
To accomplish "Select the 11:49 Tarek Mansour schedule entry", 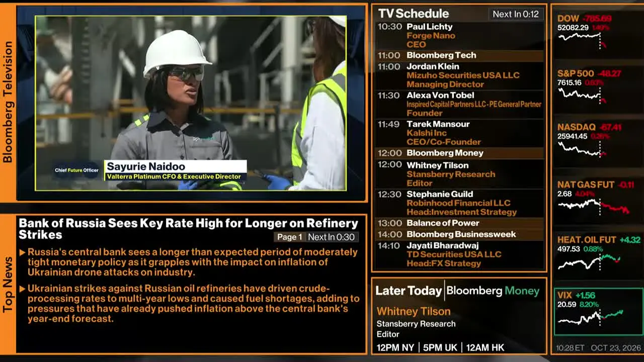I will click(x=459, y=133).
